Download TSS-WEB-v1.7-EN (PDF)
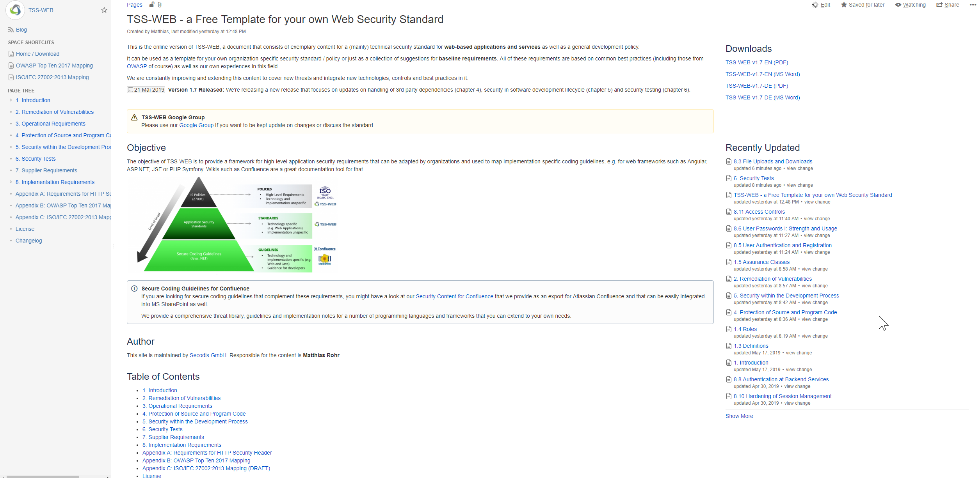The image size is (980, 478). 757,62
